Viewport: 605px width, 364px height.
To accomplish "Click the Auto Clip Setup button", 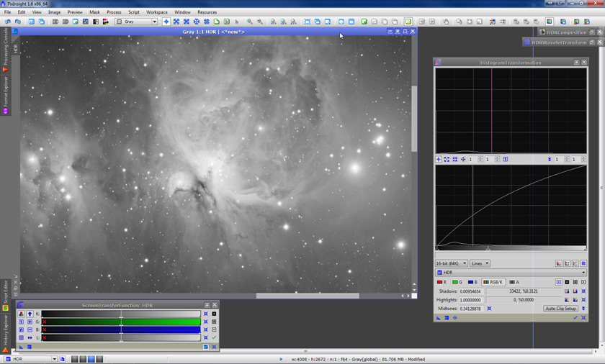I will click(x=560, y=309).
